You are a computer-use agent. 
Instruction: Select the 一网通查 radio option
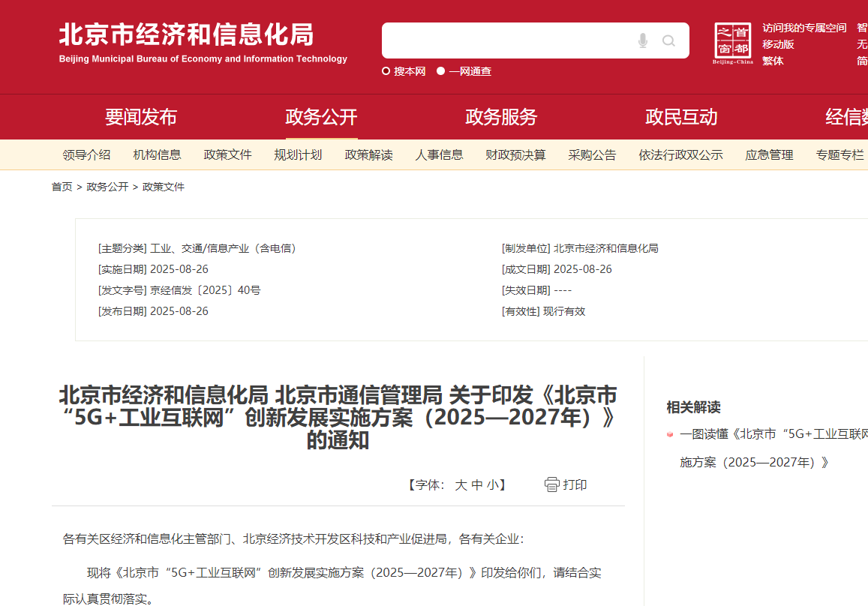[x=441, y=71]
